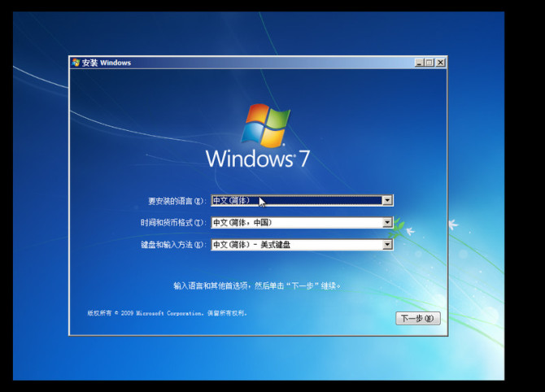Maximize the 安装 Windows dialog
The image size is (545, 392).
point(429,63)
